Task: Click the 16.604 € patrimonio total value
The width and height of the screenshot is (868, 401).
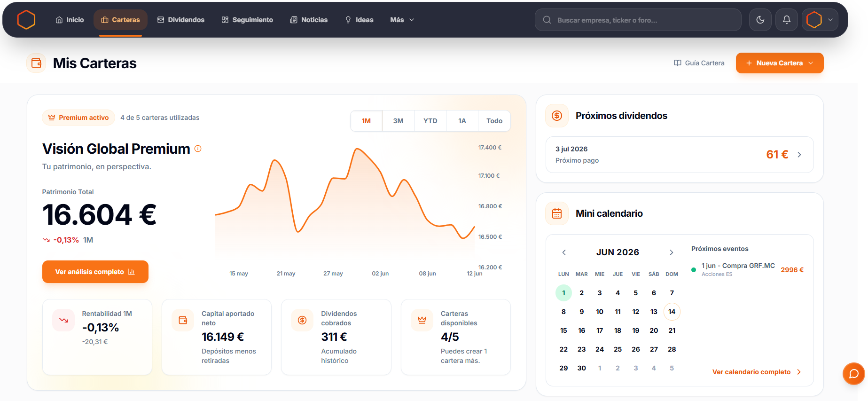Action: coord(99,215)
